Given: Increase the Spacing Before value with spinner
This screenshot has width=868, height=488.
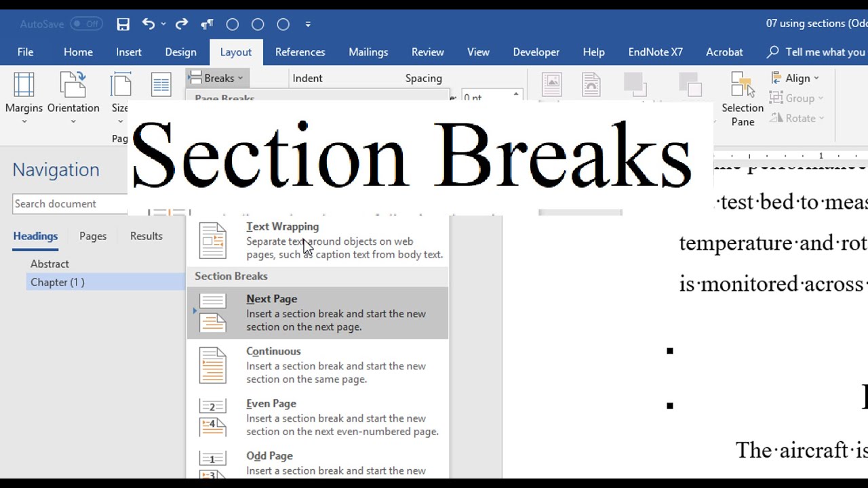Looking at the screenshot, I should click(x=516, y=94).
